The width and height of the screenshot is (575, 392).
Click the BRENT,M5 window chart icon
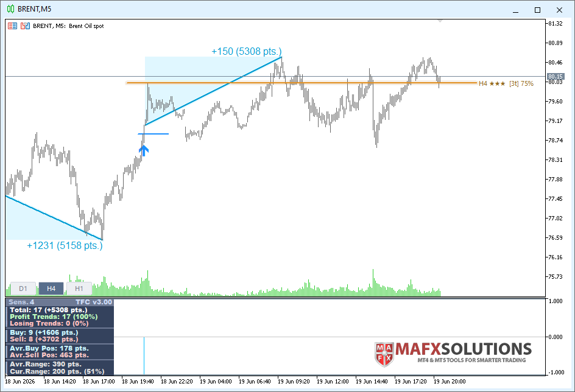[x=10, y=9]
